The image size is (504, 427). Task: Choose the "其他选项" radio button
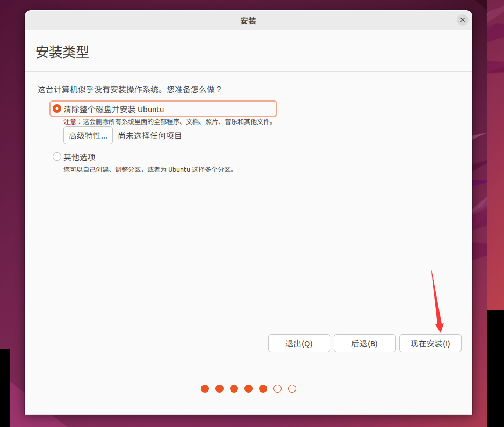[57, 156]
